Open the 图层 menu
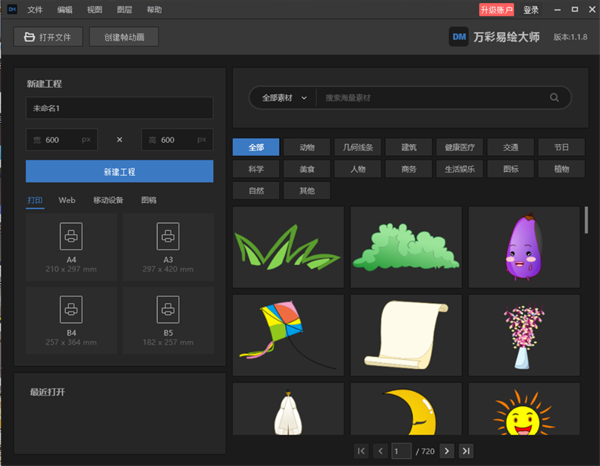 [123, 9]
